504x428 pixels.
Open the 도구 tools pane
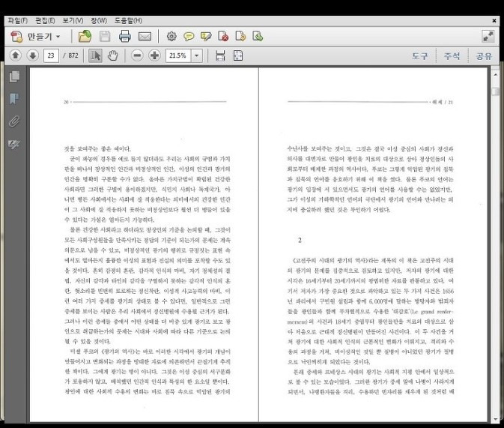[420, 56]
